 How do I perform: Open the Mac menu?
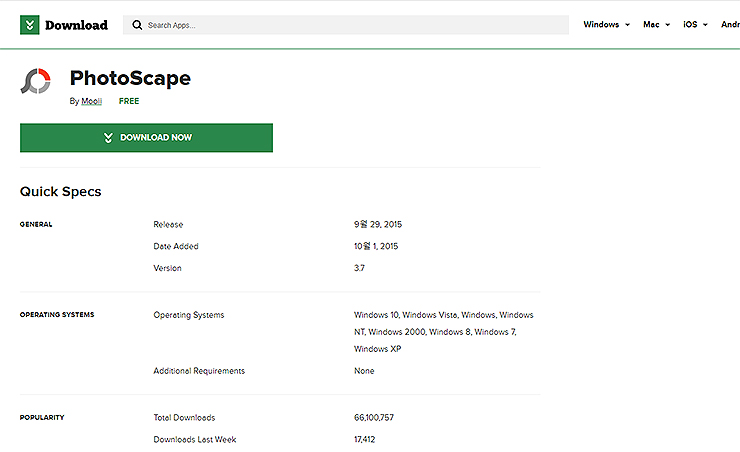(x=651, y=25)
